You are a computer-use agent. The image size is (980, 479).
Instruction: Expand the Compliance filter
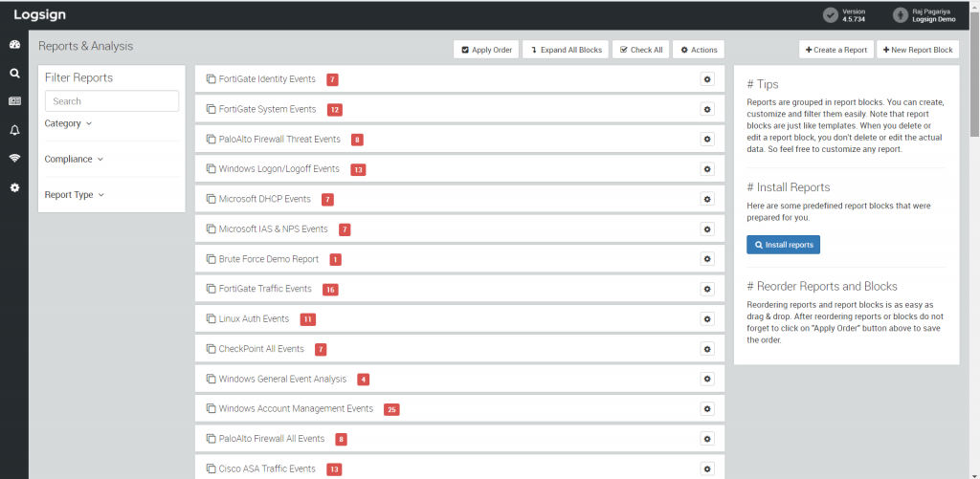pyautogui.click(x=74, y=160)
